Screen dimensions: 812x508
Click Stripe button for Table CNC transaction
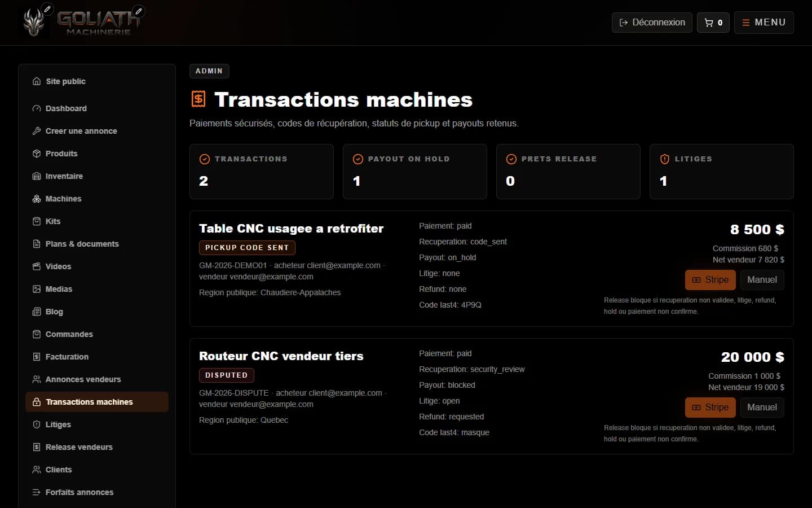click(710, 280)
